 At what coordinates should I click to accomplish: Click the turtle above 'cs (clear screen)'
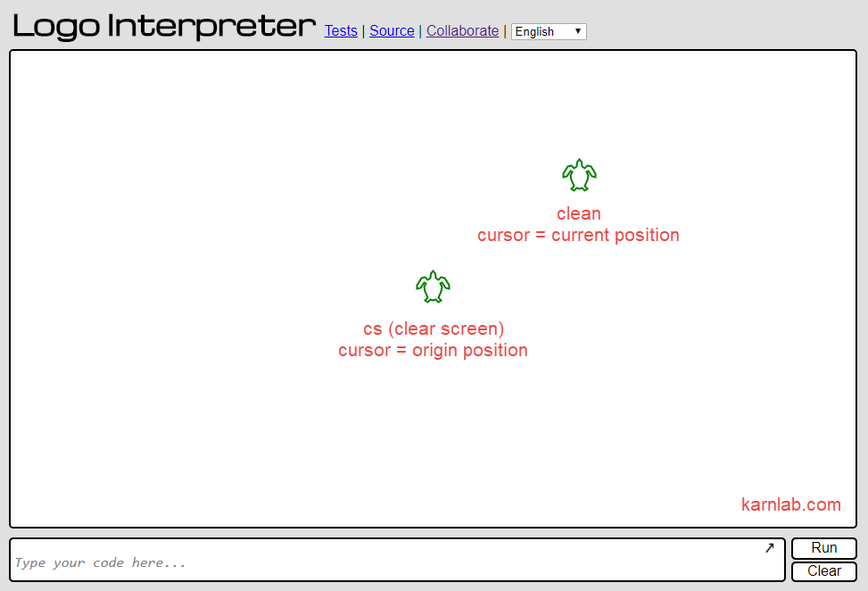[433, 287]
